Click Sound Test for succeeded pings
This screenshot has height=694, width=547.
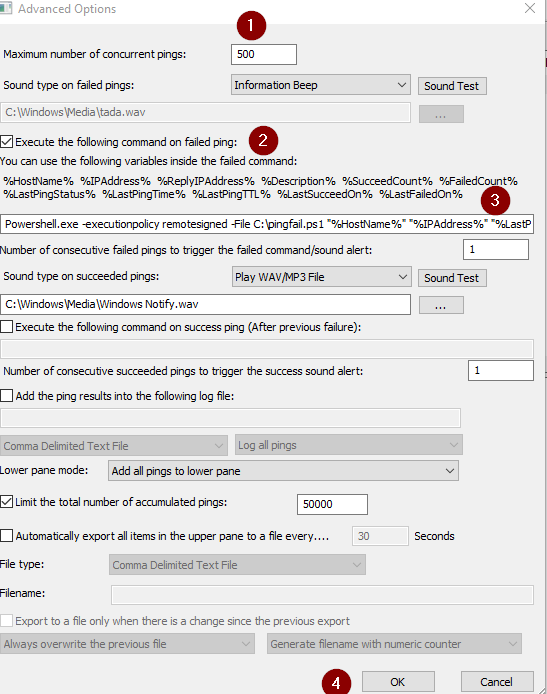coord(452,278)
